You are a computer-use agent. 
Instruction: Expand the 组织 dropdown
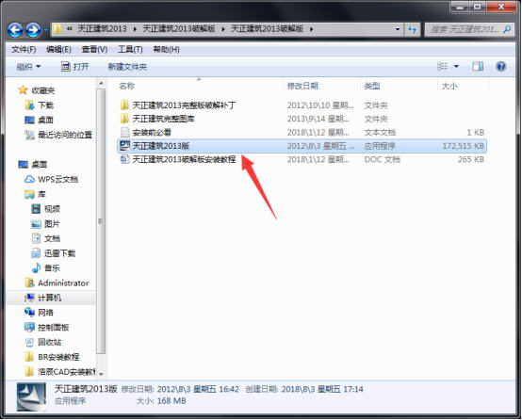pyautogui.click(x=28, y=67)
